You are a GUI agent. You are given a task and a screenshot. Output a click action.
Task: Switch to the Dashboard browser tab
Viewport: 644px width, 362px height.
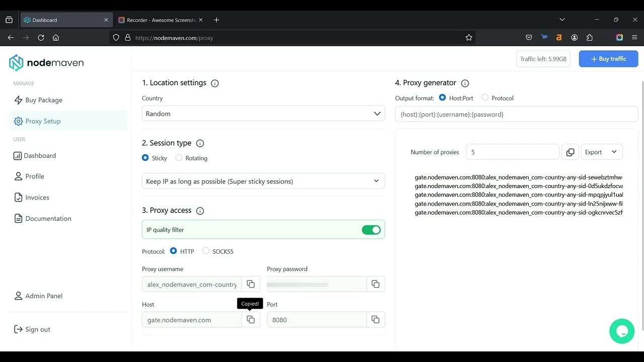[x=65, y=20]
